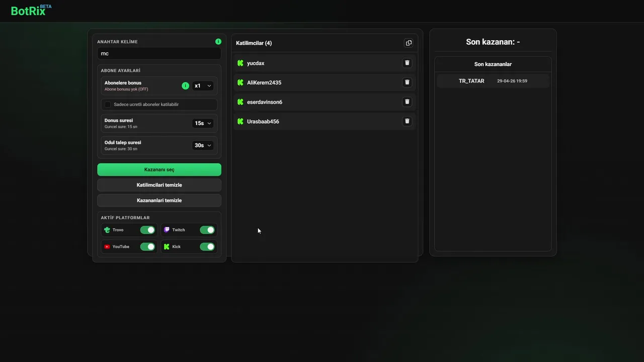644x362 pixels.
Task: Click the Kick icon beside Urasbaab456
Action: pos(240,122)
